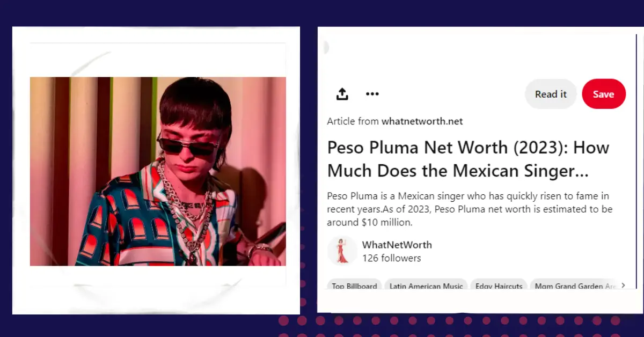Open the whatnetworth.net source link

tap(422, 121)
